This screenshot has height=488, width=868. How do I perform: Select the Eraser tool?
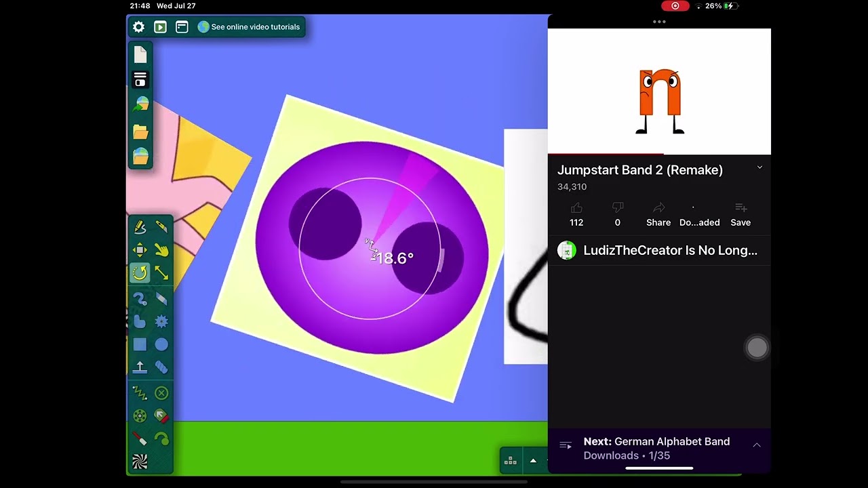[x=161, y=298]
